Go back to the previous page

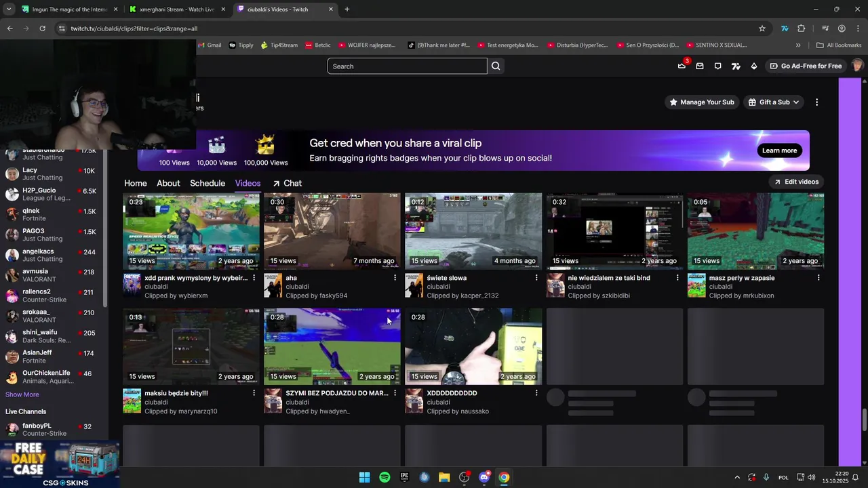[9, 28]
